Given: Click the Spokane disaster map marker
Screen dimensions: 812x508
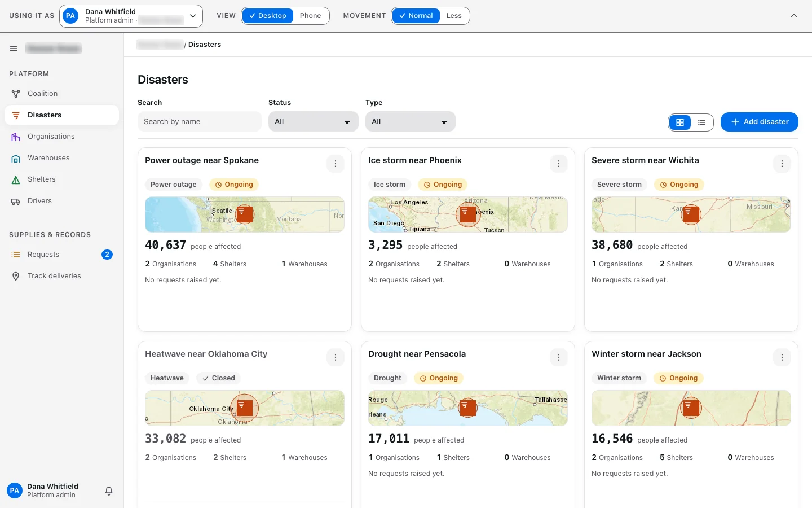Looking at the screenshot, I should click(244, 214).
